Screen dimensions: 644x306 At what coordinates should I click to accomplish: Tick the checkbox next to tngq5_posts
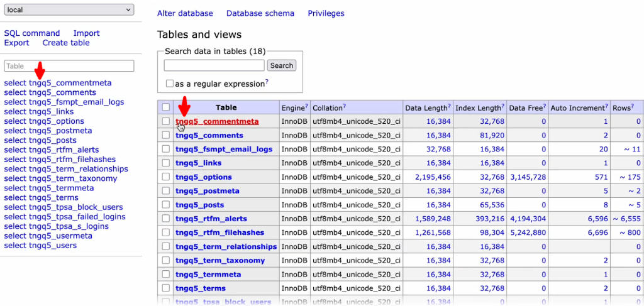click(x=165, y=205)
